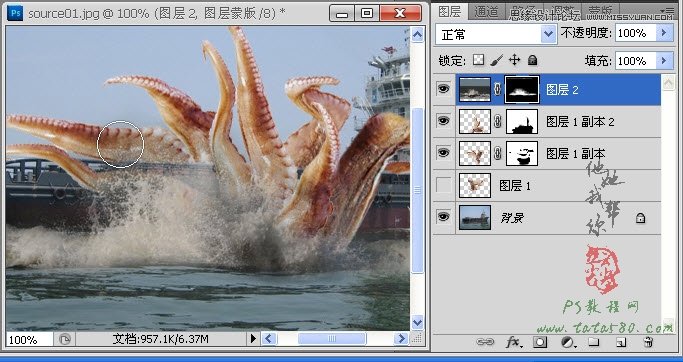This screenshot has height=362, width=683.
Task: Select the 图层 2 image thumbnail
Action: pyautogui.click(x=475, y=89)
